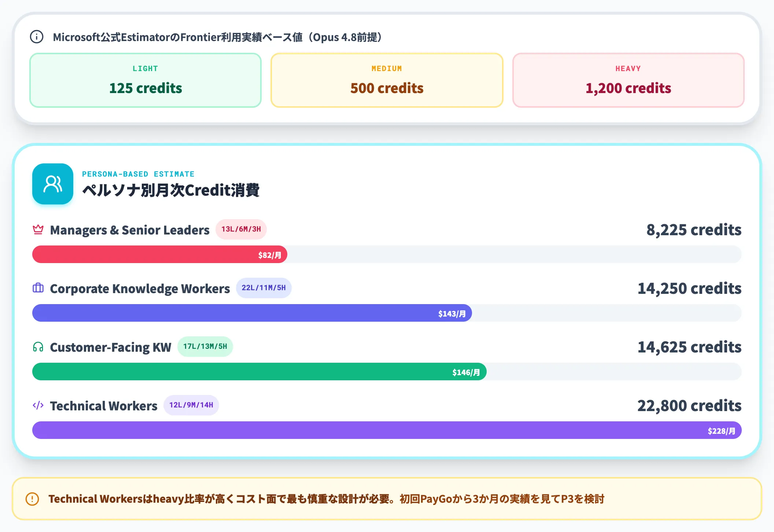Click the blue $143/月 progress bar

click(252, 313)
